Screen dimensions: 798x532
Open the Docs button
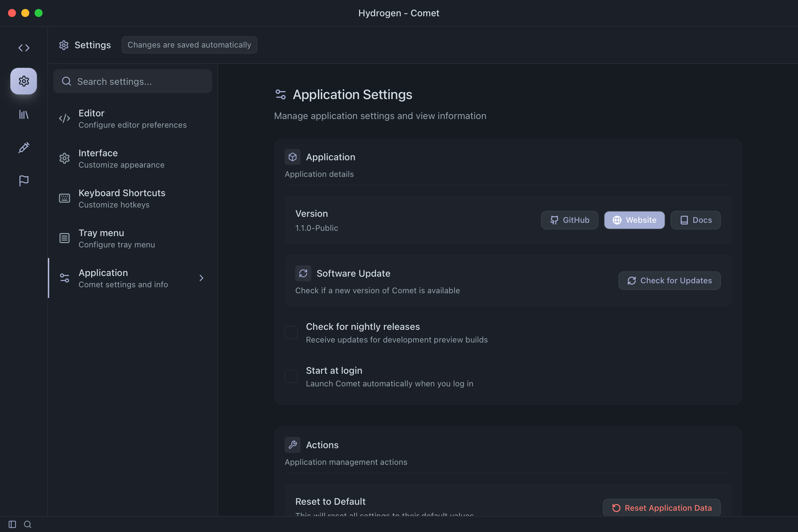click(696, 220)
